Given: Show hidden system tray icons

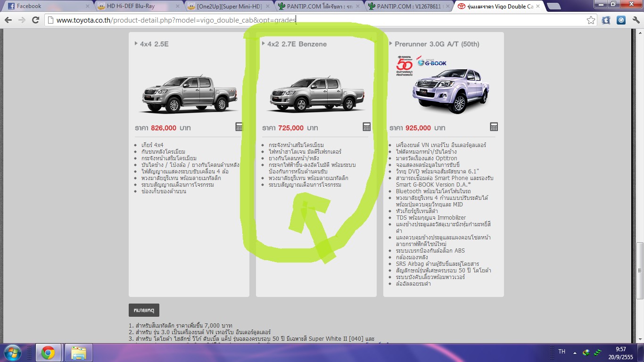Looking at the screenshot, I should pyautogui.click(x=574, y=352).
